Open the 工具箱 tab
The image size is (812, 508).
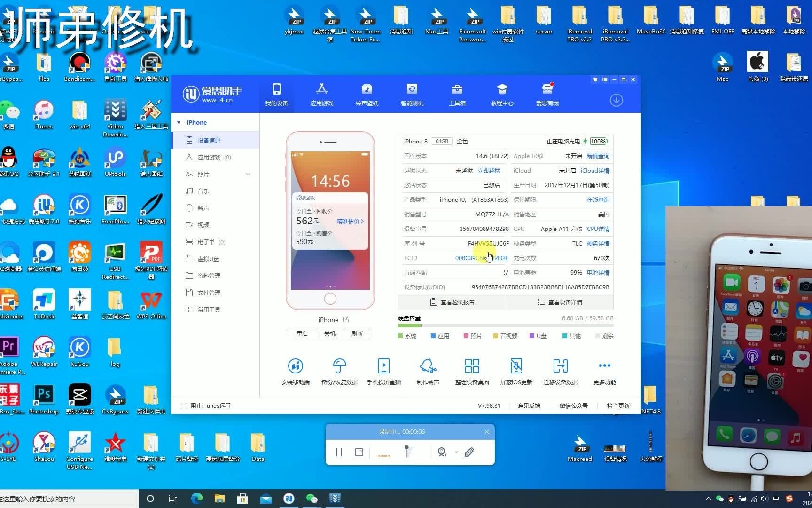457,95
